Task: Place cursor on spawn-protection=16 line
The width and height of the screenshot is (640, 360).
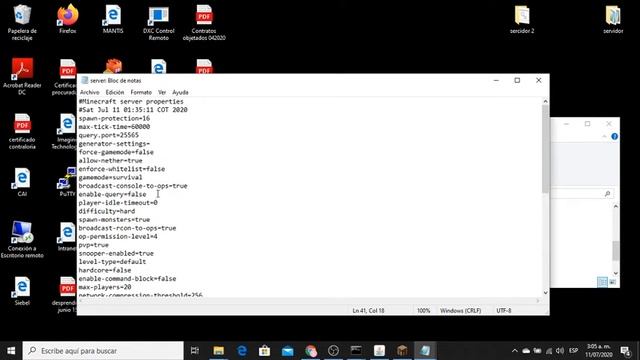Action: [114, 118]
